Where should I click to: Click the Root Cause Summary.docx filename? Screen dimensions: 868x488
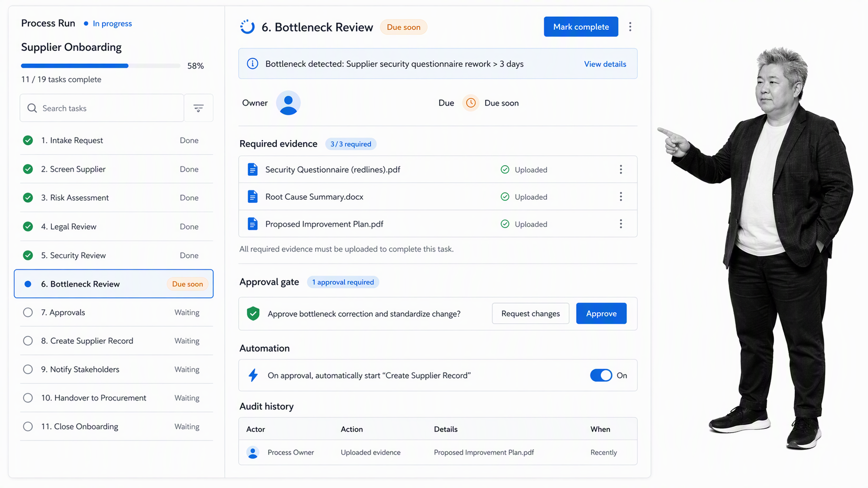[314, 197]
